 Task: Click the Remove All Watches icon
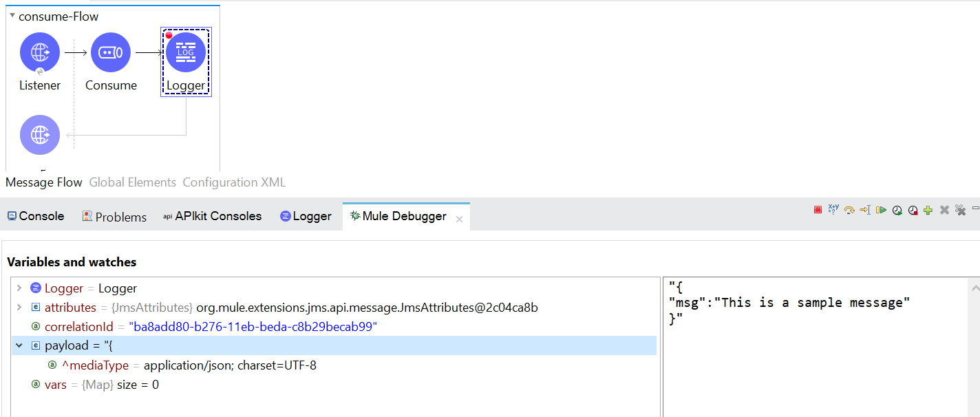tap(961, 210)
